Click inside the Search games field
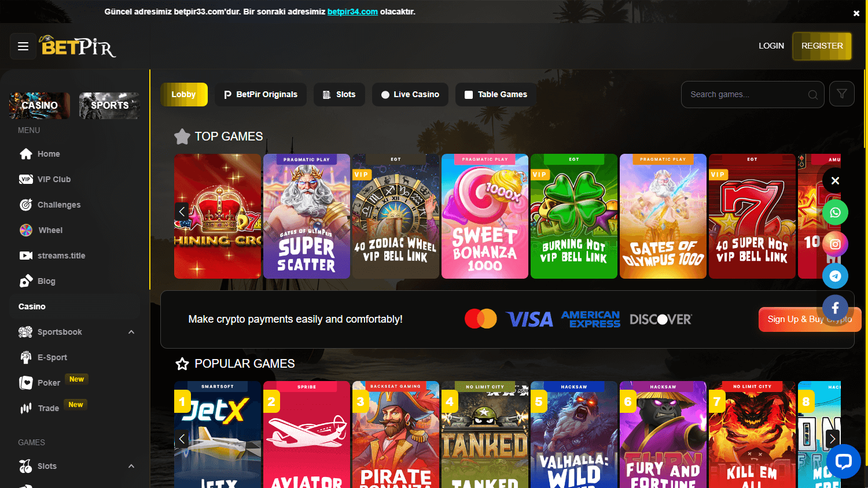The width and height of the screenshot is (868, 488). 746,94
